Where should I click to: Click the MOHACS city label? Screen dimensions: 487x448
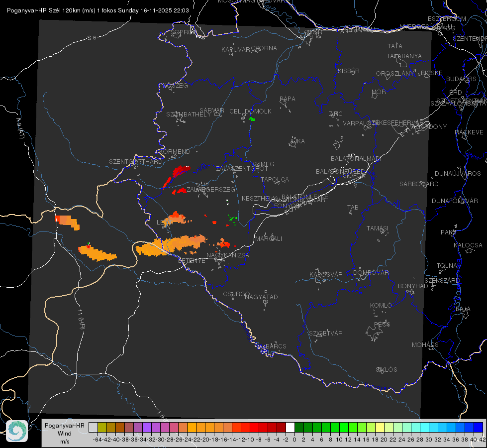(x=425, y=344)
